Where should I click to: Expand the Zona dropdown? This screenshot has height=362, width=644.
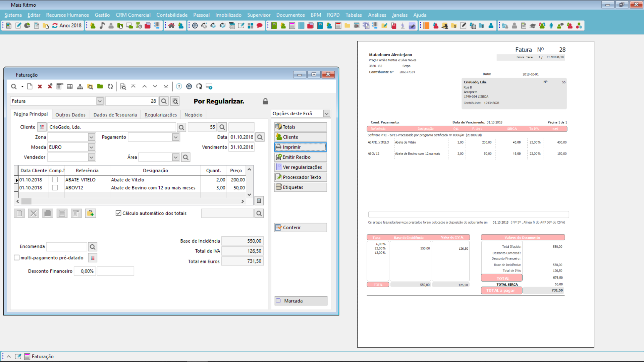[x=91, y=137]
